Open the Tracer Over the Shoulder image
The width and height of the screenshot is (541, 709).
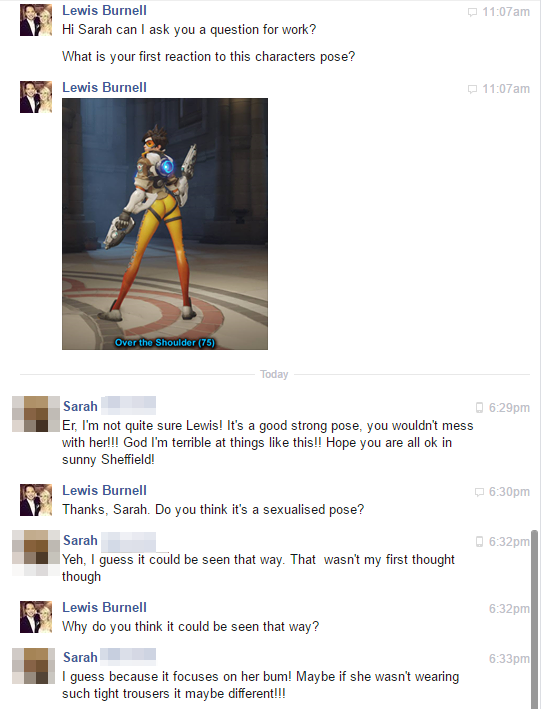[x=165, y=224]
